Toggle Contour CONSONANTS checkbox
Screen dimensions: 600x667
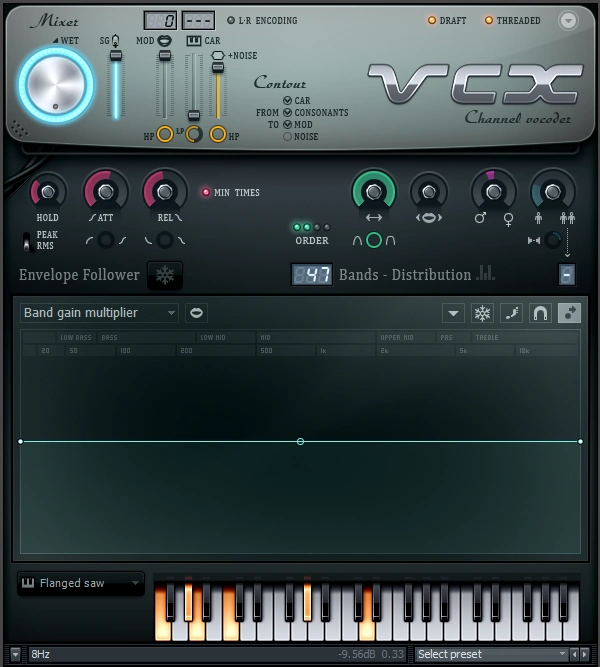click(x=287, y=113)
